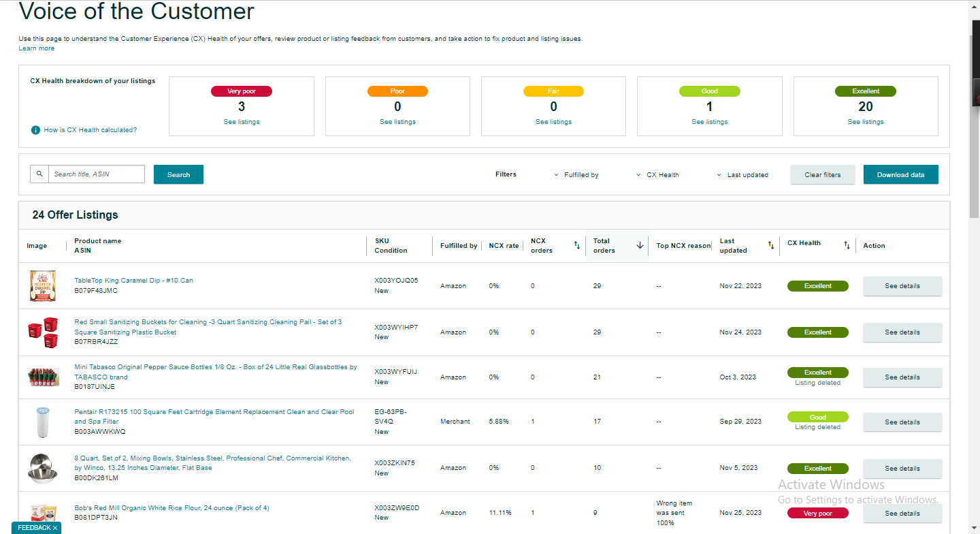See listings under Excellent card
This screenshot has width=980, height=534.
point(866,122)
